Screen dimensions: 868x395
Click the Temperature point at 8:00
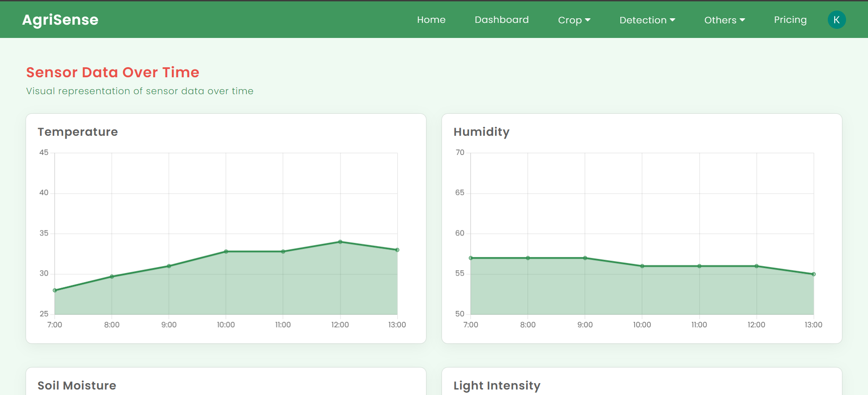(112, 277)
